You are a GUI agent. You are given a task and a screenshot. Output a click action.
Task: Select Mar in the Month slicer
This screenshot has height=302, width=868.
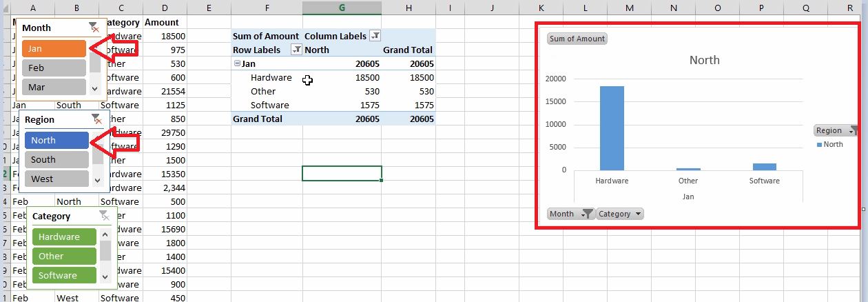coord(54,87)
